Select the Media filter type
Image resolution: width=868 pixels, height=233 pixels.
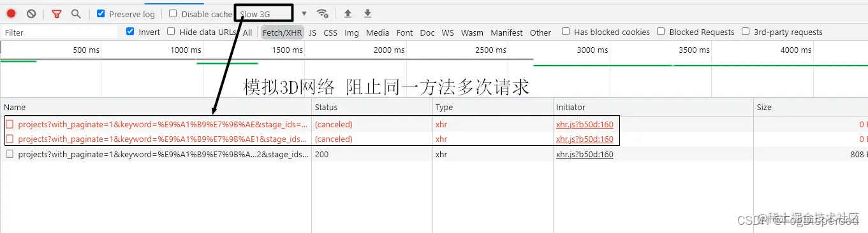pyautogui.click(x=378, y=32)
